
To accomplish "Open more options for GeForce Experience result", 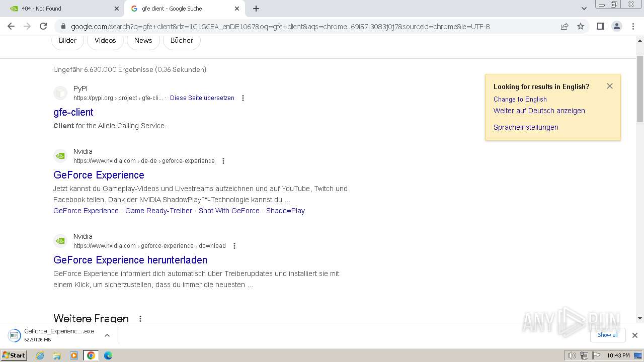I will click(223, 161).
